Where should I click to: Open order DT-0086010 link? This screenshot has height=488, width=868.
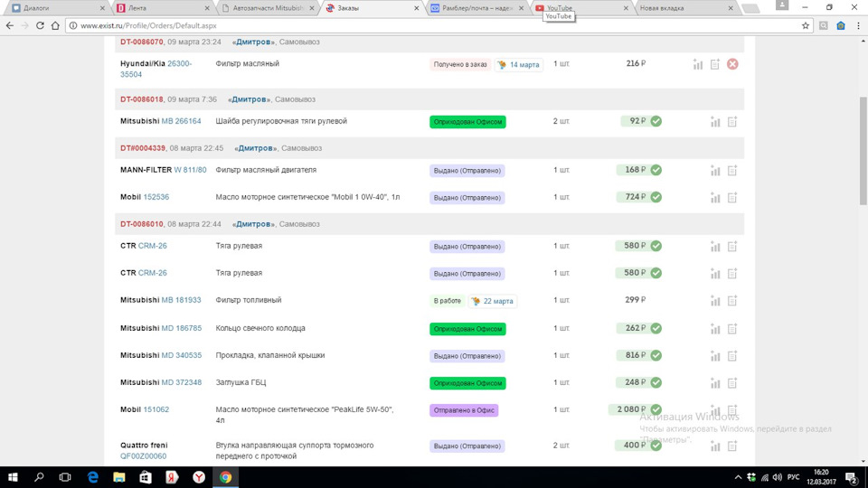coord(142,224)
